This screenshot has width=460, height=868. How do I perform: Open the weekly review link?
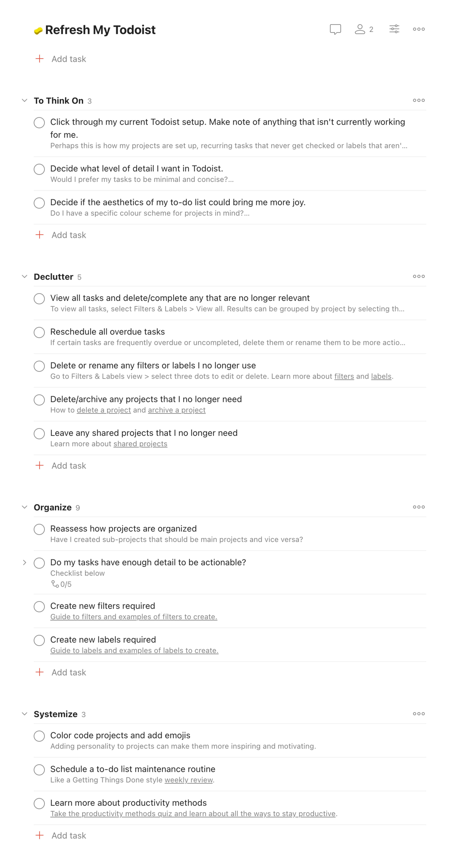pyautogui.click(x=189, y=780)
